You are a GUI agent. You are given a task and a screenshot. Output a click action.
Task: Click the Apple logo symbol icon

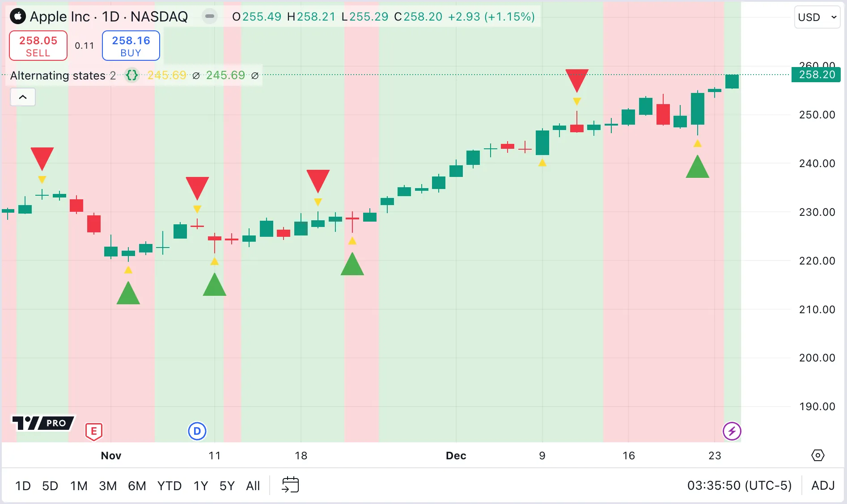18,17
